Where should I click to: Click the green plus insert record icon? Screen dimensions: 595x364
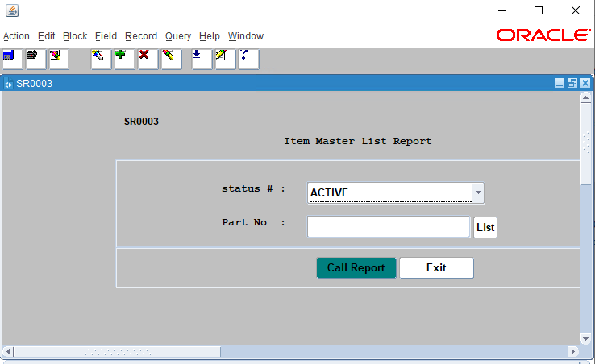tap(123, 57)
